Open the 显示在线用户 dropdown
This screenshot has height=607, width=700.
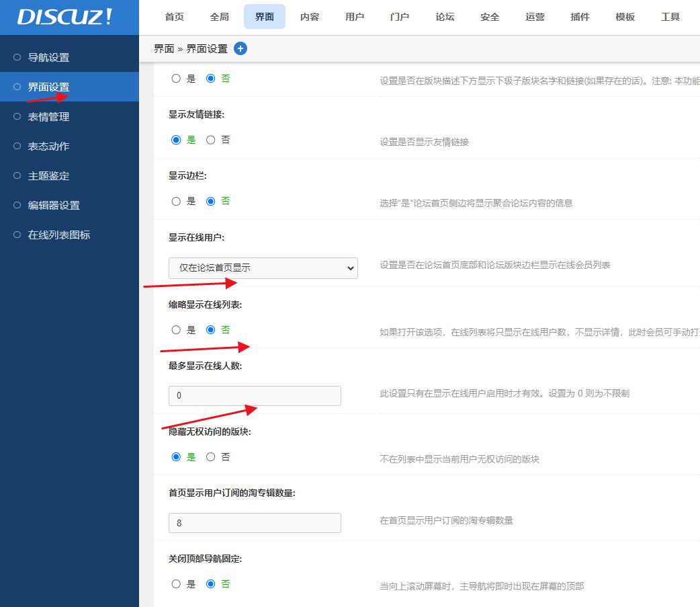263,268
